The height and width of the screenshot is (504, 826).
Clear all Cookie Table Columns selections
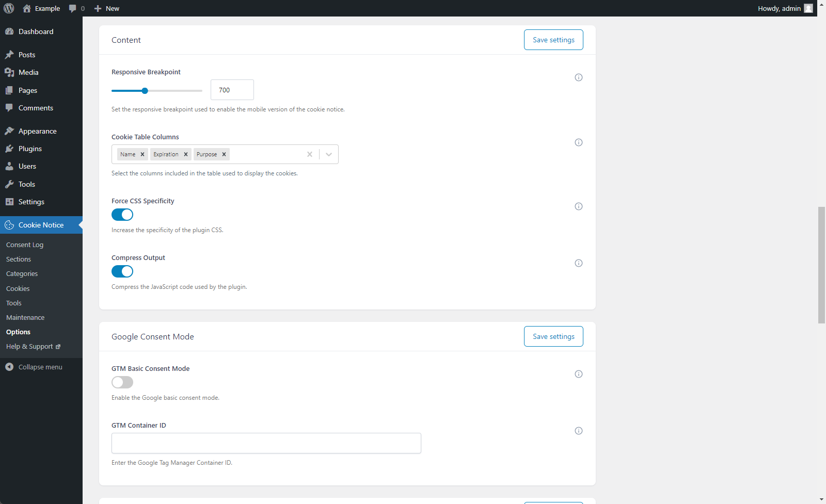tap(310, 154)
